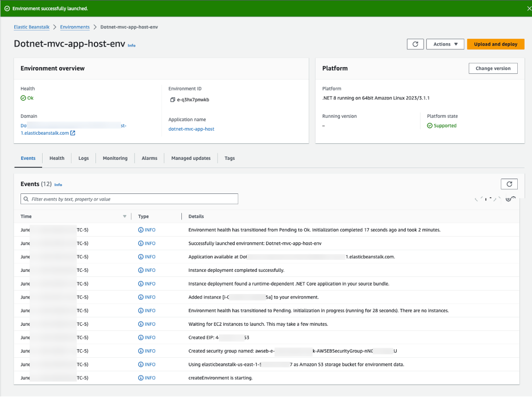The image size is (532, 397).
Task: Click INFO icon for runtime-dependent .NET Core event
Action: (141, 284)
